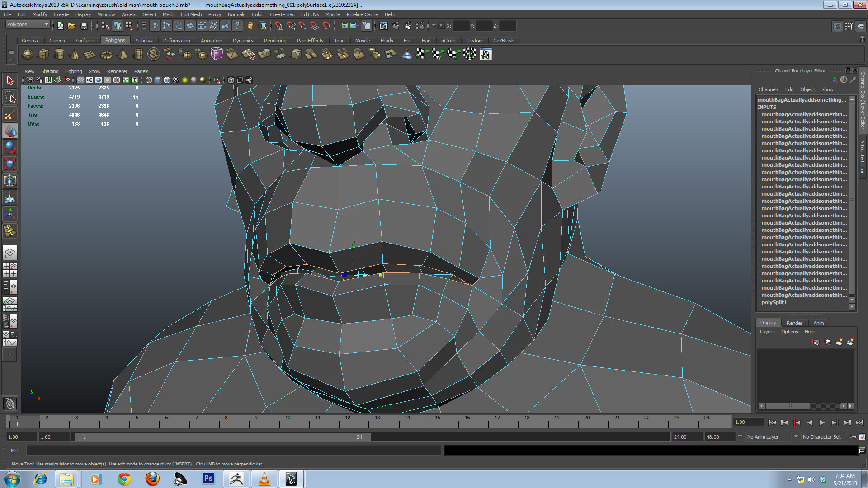Screen dimensions: 868x488
Task: Select the Polygons menu bar item
Action: point(114,40)
